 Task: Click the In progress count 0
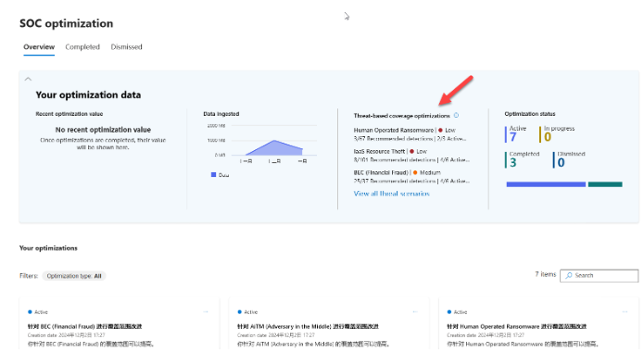click(548, 137)
